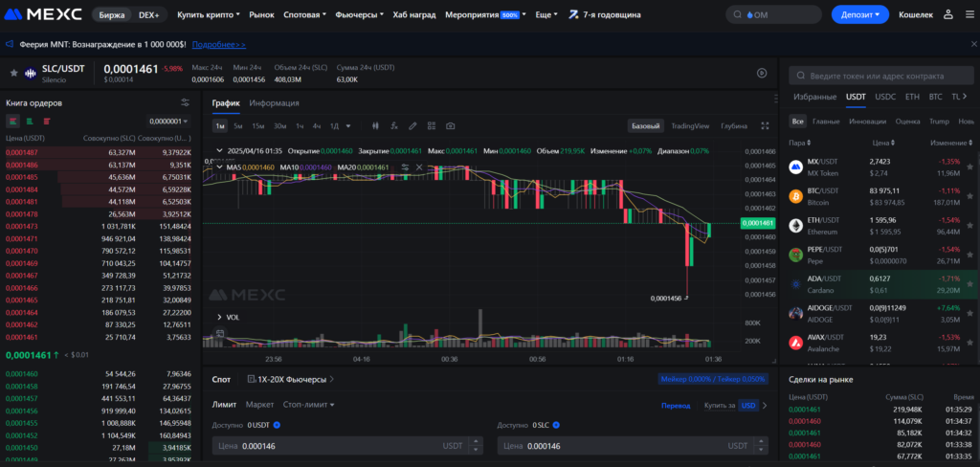
Task: Click the buy price input field
Action: click(x=347, y=446)
